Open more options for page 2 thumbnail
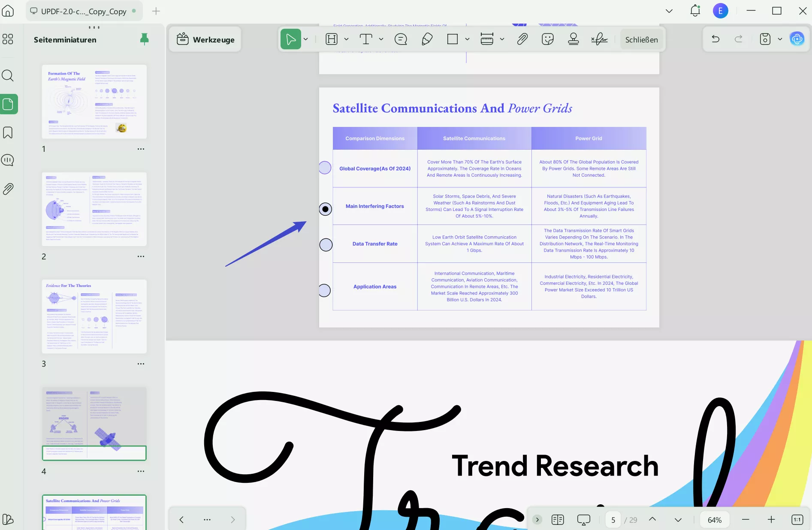Screen dimensions: 812x530 click(x=141, y=256)
